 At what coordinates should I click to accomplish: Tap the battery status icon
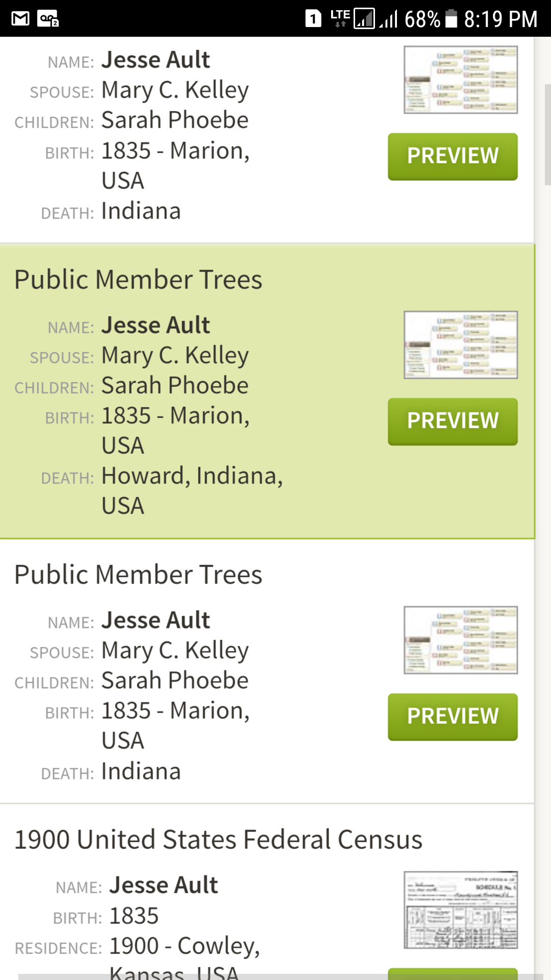point(451,19)
